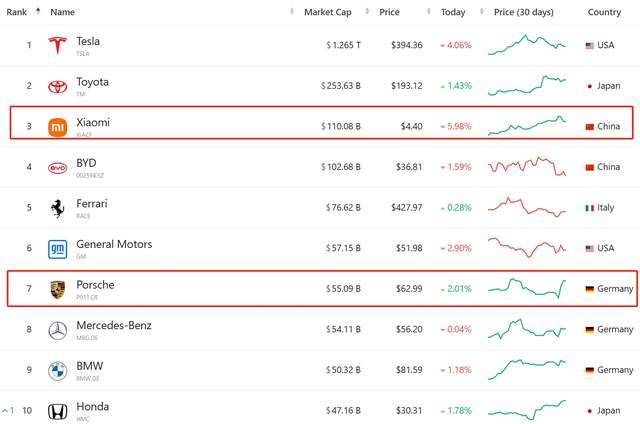Open the Tesla company link

point(88,41)
